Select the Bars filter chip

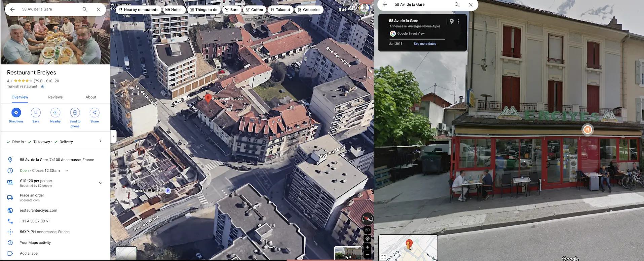coord(231,10)
